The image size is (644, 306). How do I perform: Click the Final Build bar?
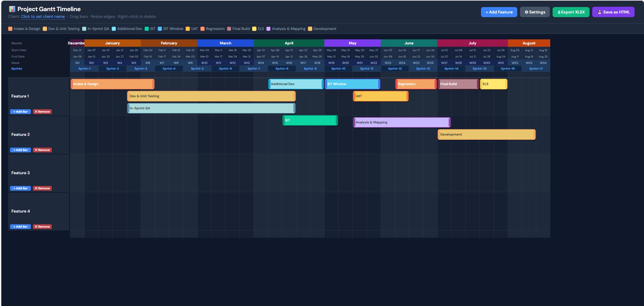click(x=458, y=84)
